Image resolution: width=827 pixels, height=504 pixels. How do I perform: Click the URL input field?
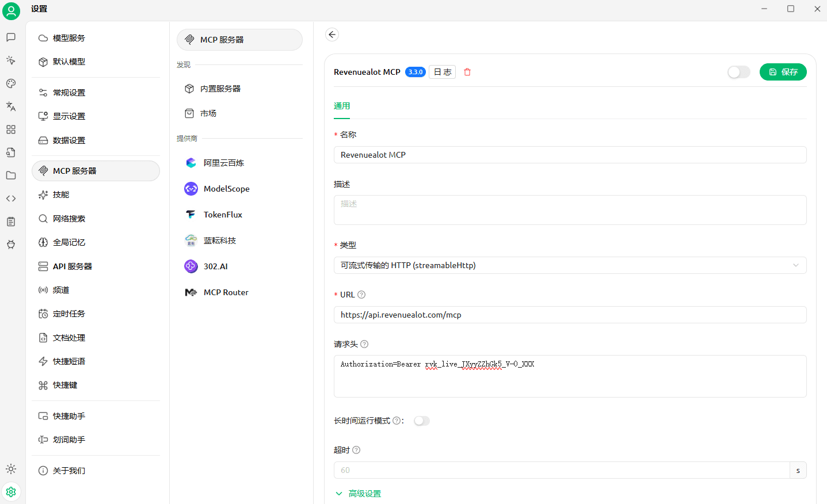point(570,315)
